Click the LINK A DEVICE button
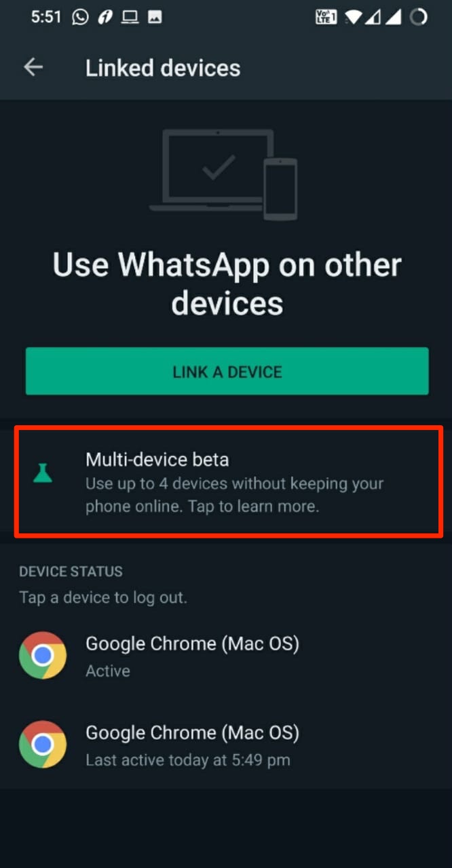The width and height of the screenshot is (452, 868). (227, 371)
